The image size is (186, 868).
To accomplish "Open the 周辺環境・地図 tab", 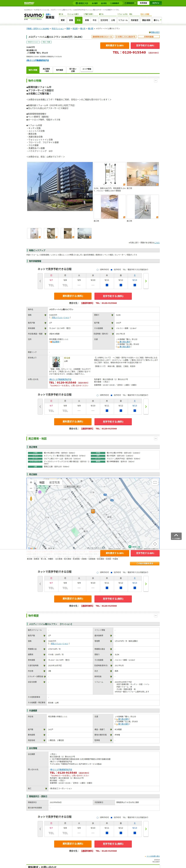I will click(x=46, y=70).
